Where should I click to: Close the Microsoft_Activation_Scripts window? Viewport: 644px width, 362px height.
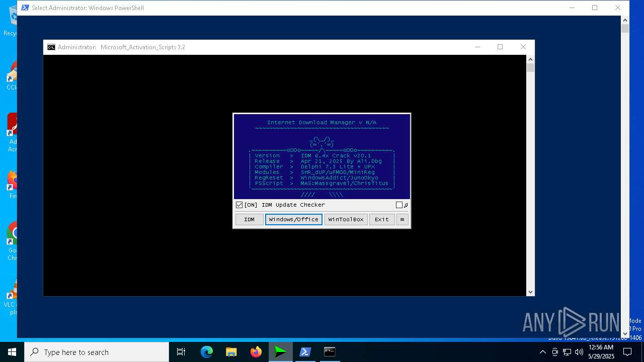coord(523,47)
